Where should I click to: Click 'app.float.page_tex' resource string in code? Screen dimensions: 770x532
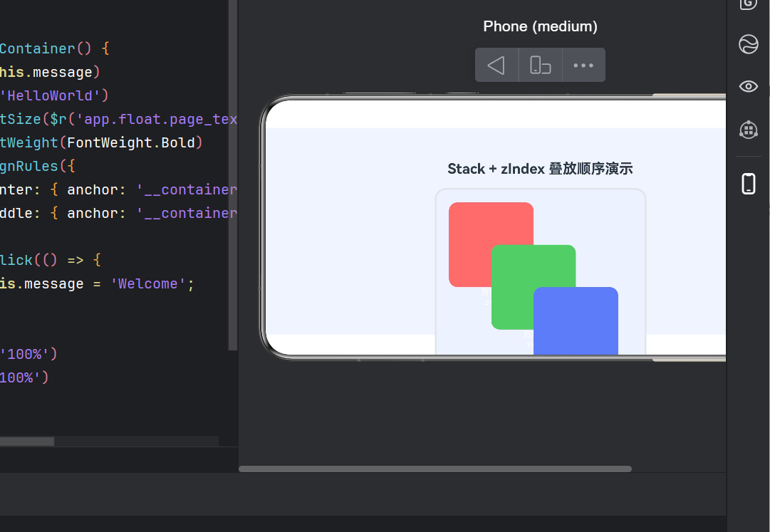coord(157,119)
